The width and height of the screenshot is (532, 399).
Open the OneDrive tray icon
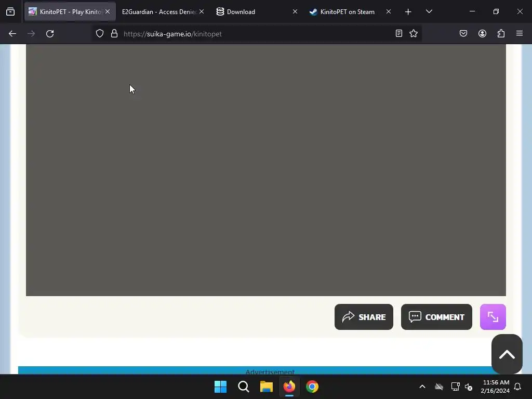coord(439,387)
